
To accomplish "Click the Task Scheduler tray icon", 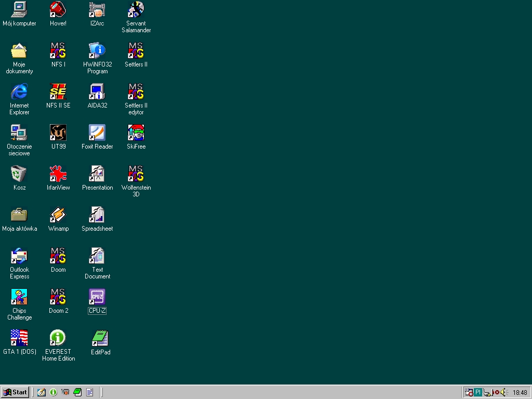I will (x=469, y=392).
